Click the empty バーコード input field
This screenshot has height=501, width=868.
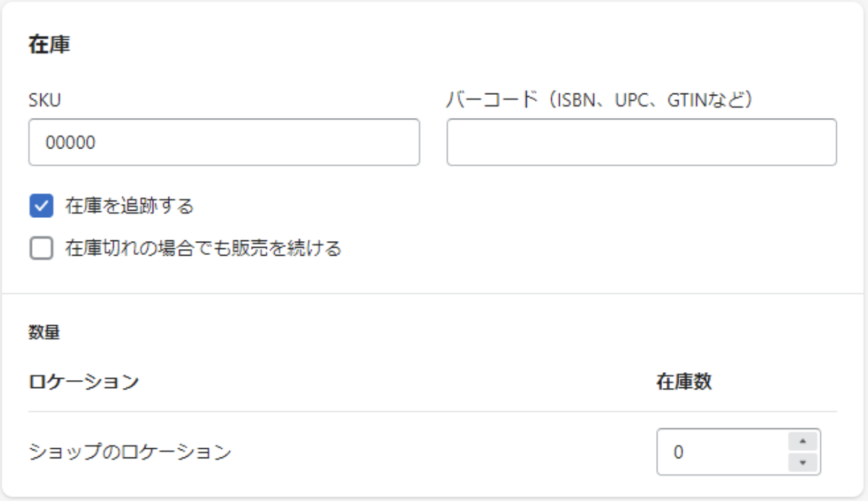pyautogui.click(x=642, y=143)
